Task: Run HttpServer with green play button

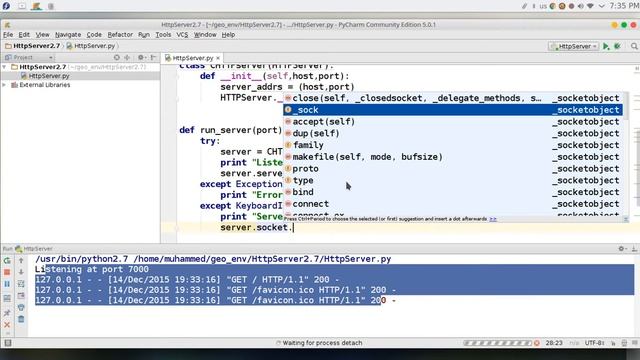Action: 606,47
